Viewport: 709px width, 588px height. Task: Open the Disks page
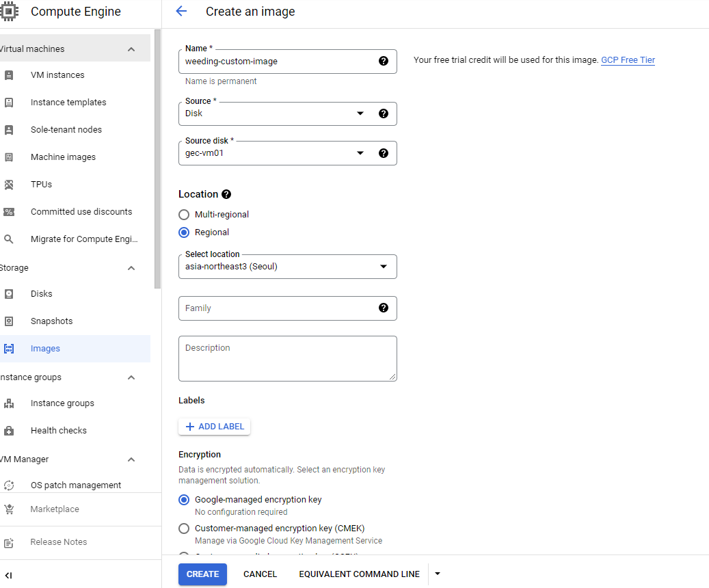click(x=42, y=294)
